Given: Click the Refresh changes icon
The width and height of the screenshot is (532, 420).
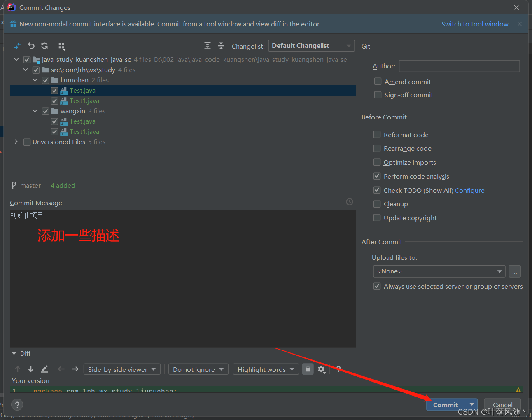Looking at the screenshot, I should (x=44, y=46).
